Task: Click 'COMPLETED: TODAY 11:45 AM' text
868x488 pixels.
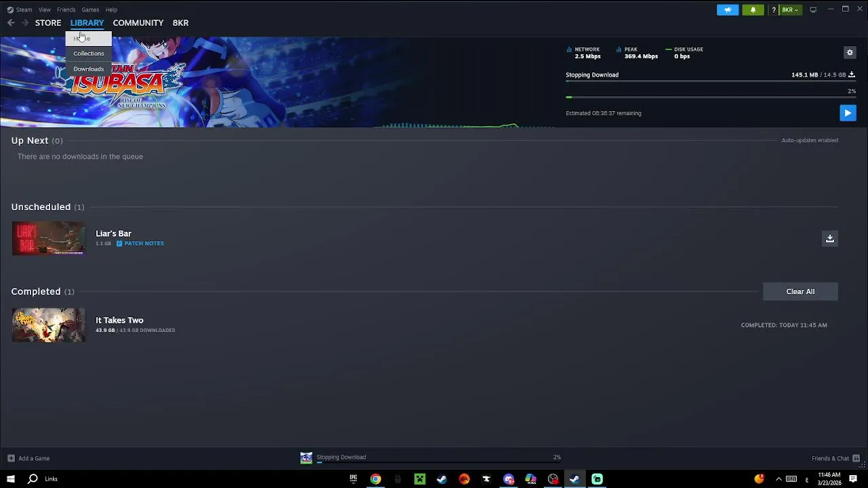Action: click(784, 325)
